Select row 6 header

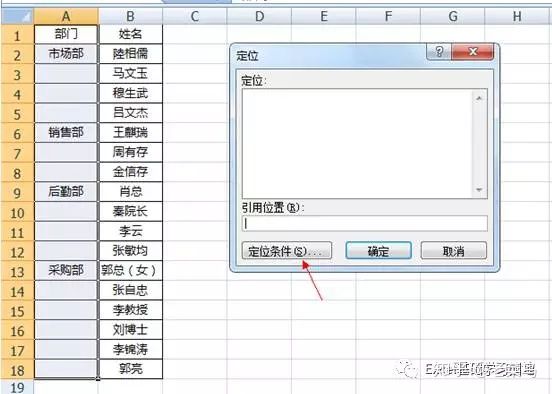[18, 133]
